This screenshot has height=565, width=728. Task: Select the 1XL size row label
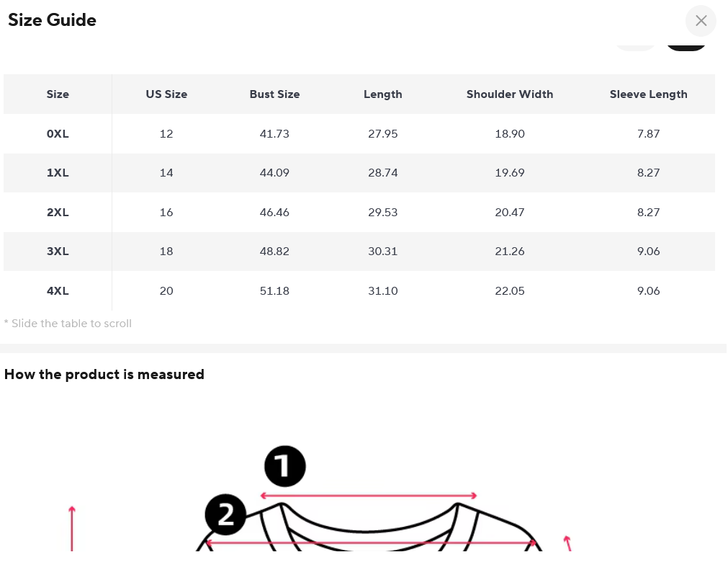coord(58,173)
